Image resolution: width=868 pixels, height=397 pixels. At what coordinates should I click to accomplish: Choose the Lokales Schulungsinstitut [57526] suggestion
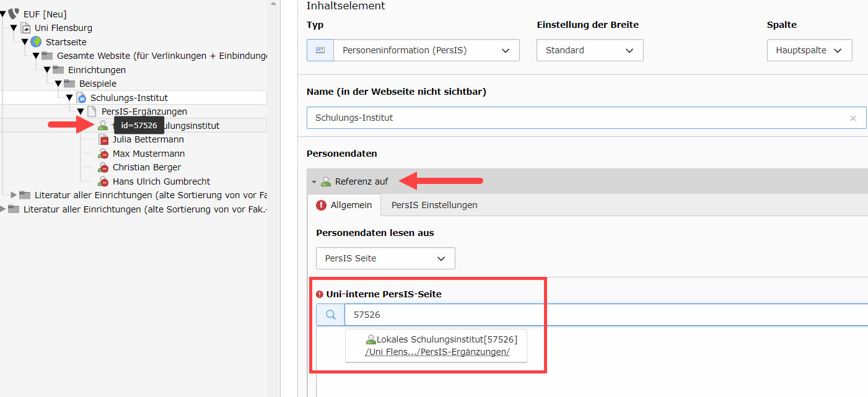(x=436, y=345)
